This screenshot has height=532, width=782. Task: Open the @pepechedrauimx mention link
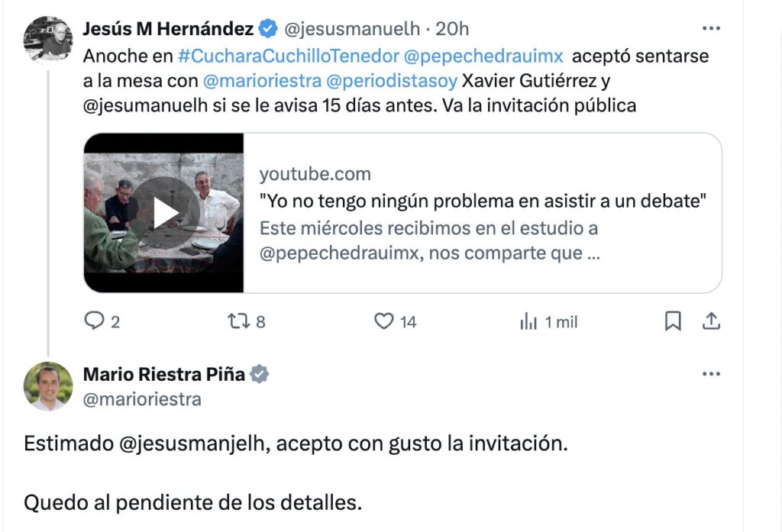pyautogui.click(x=483, y=56)
